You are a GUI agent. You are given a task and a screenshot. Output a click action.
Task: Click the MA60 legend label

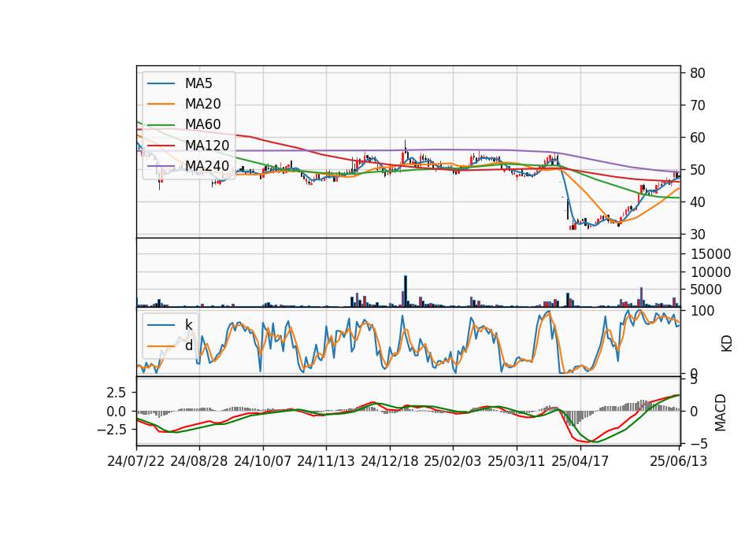[x=202, y=124]
